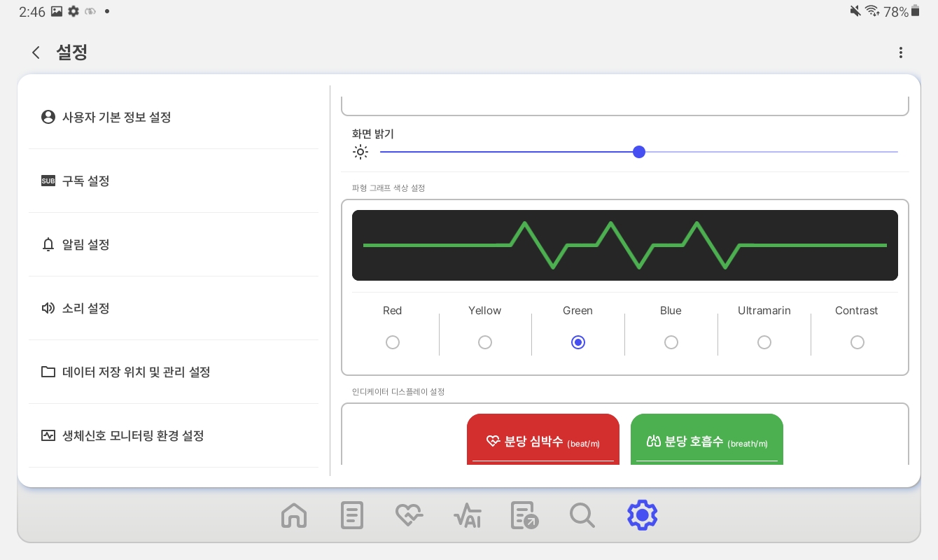Select the Blue radio button
The width and height of the screenshot is (938, 560).
(671, 342)
